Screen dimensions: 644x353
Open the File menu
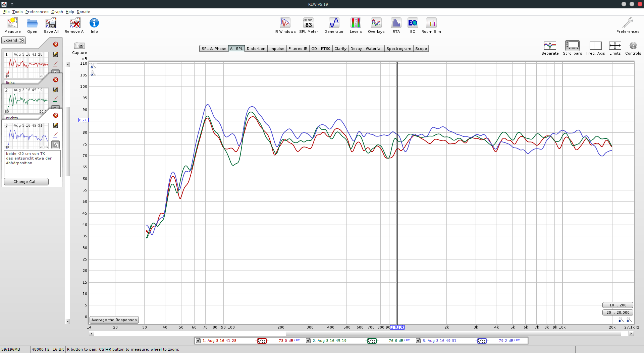pyautogui.click(x=6, y=12)
